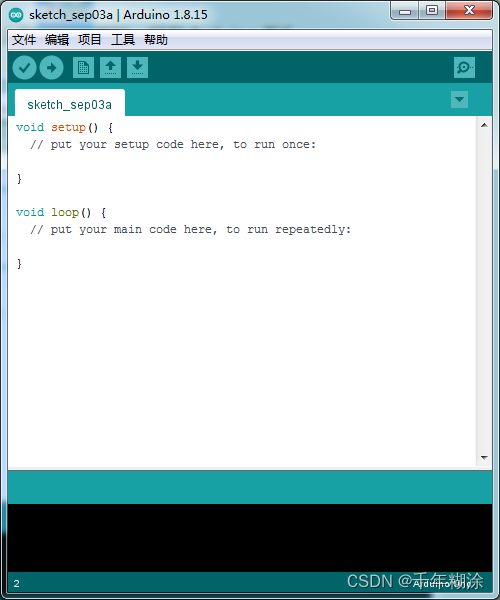Expand the tab options dropdown arrow
Viewport: 500px width, 600px height.
[x=459, y=99]
